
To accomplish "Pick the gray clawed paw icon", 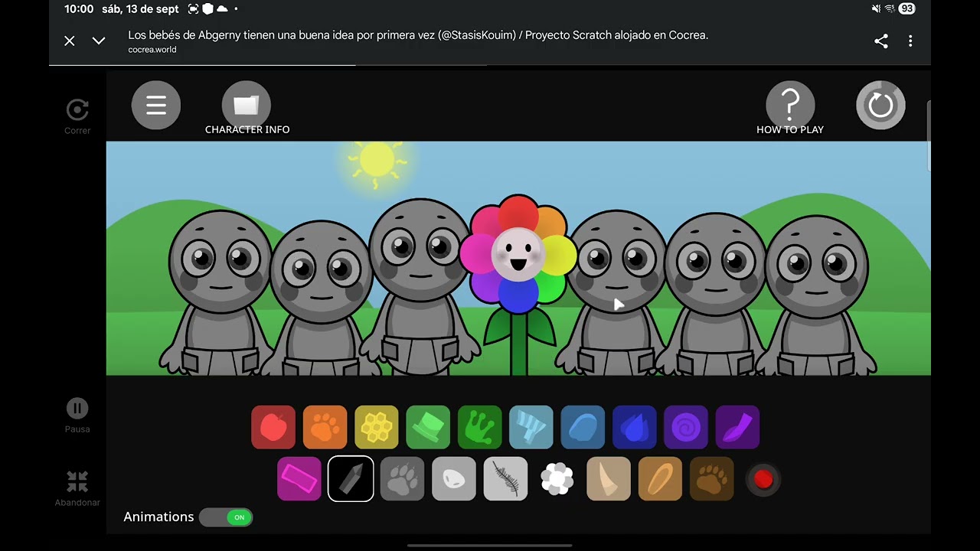I will 402,479.
